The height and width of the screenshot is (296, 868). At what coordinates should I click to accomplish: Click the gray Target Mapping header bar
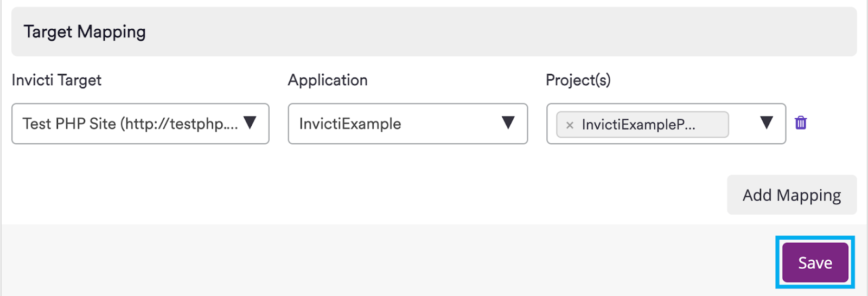[434, 31]
